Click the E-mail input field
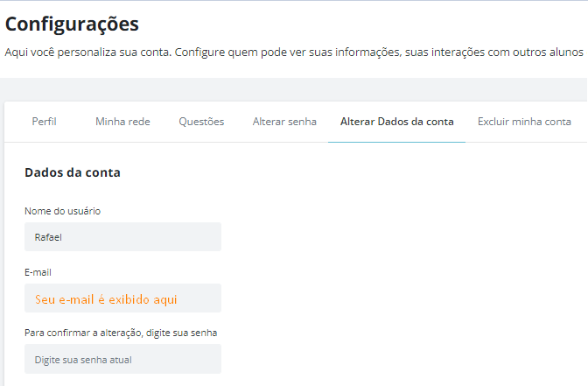The width and height of the screenshot is (588, 386). pos(123,298)
